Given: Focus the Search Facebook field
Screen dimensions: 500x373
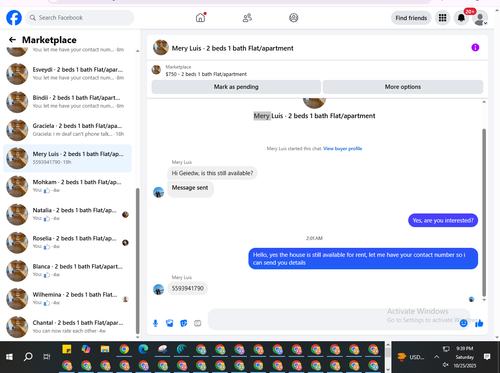Looking at the screenshot, I should point(80,18).
